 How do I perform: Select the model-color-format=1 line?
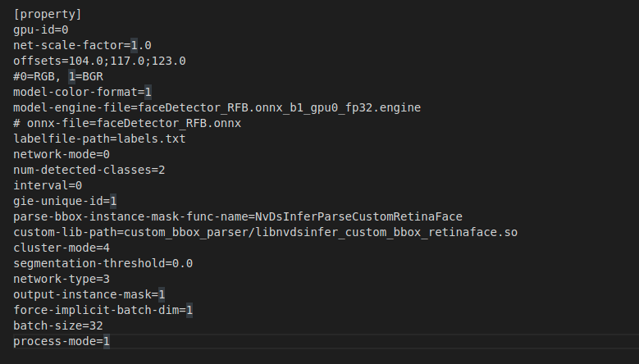click(82, 92)
